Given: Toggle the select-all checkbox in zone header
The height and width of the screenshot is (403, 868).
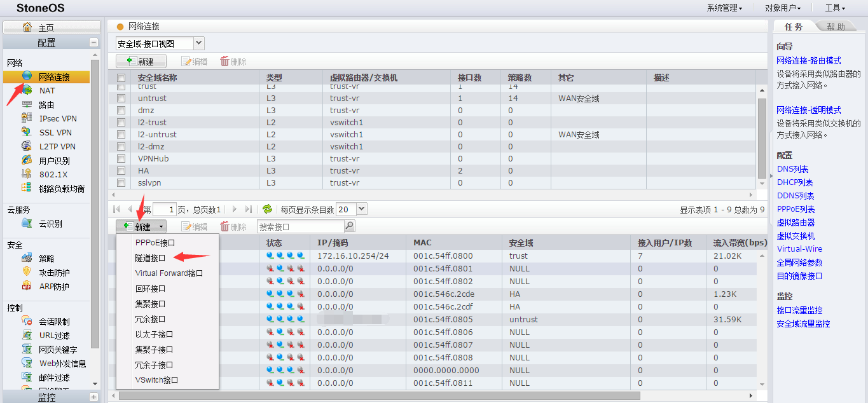Looking at the screenshot, I should (121, 78).
